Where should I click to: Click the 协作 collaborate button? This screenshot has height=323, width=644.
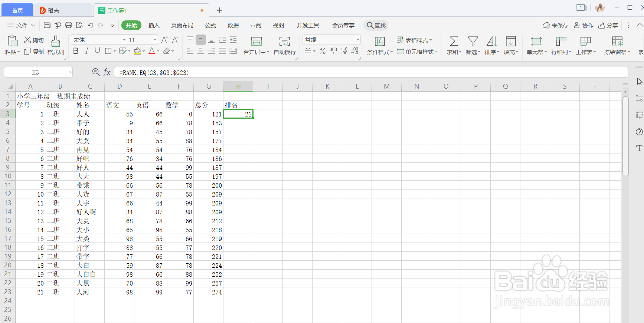583,25
